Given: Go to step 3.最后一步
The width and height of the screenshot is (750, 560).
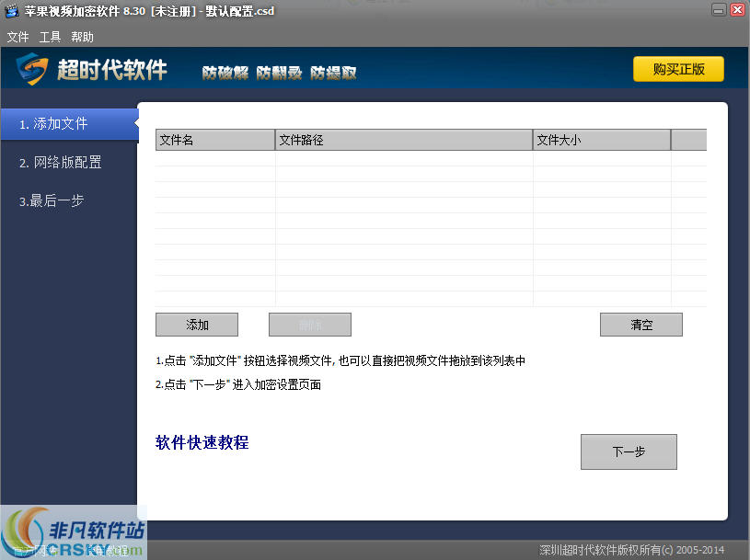Looking at the screenshot, I should point(52,200).
